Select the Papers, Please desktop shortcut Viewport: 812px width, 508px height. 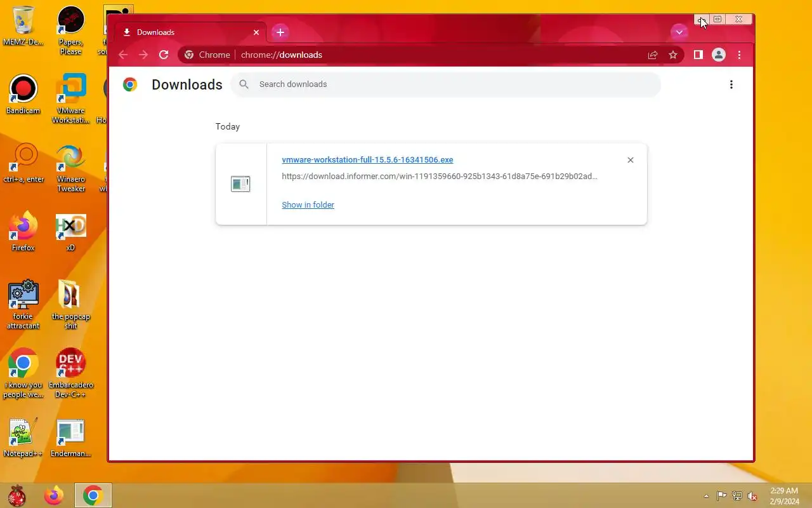[x=70, y=30]
